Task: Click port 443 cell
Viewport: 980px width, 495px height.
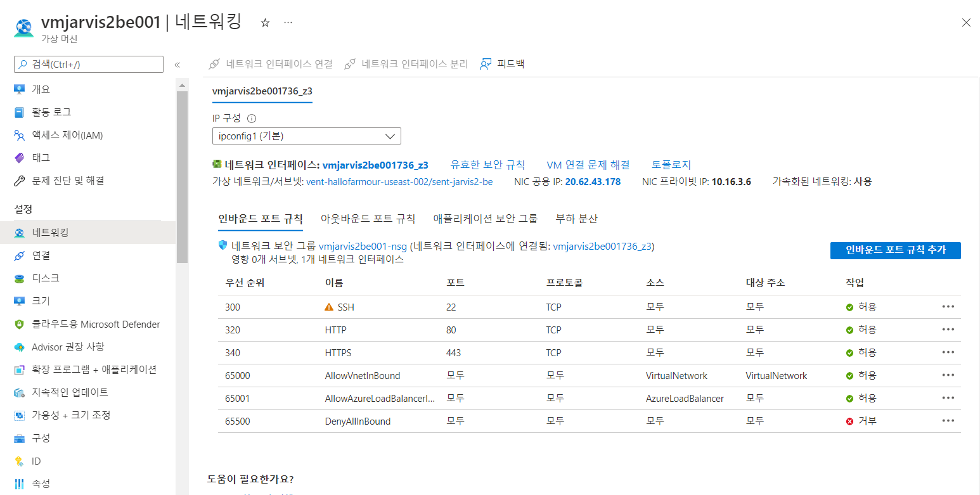Action: point(454,353)
